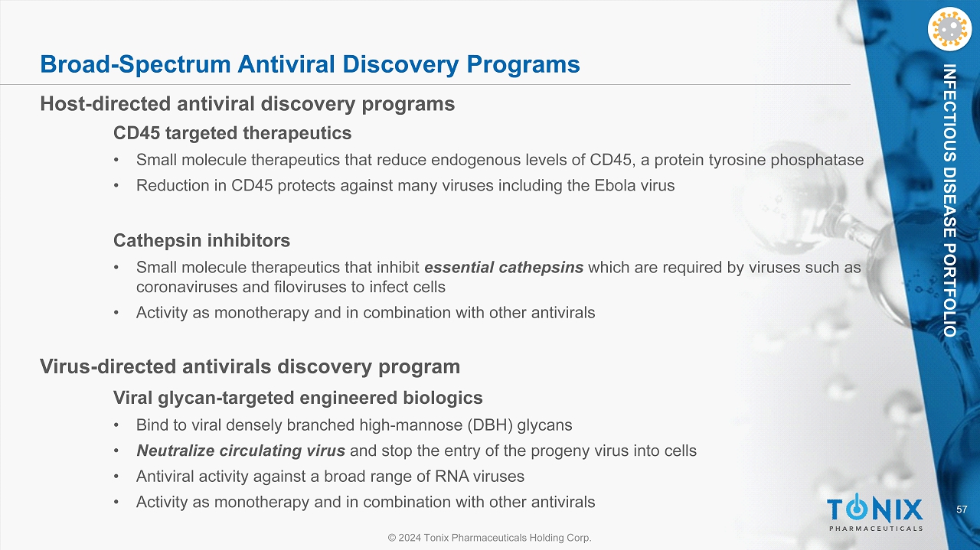Click the Tonix Pharmaceuticals logo
The image size is (980, 550).
click(x=875, y=513)
